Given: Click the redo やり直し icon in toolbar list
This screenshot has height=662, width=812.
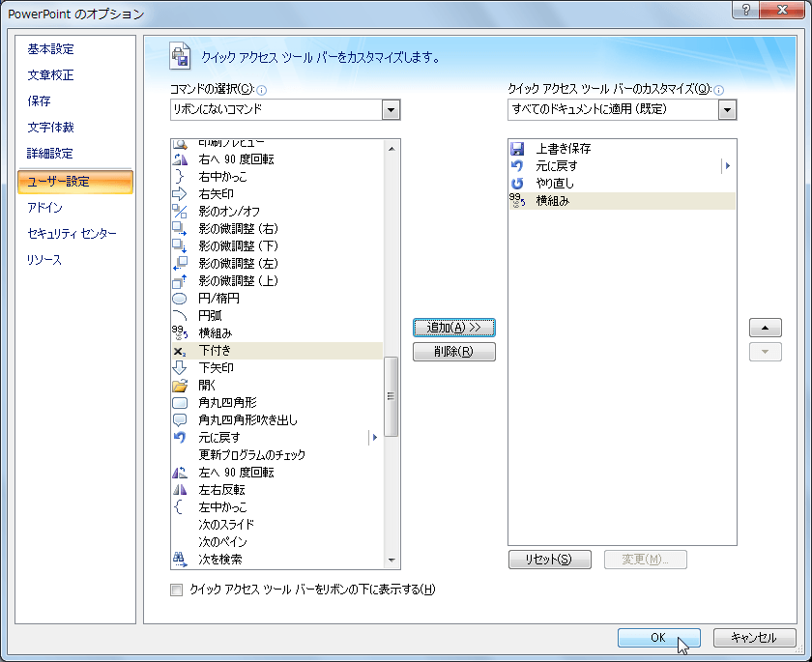Looking at the screenshot, I should (x=517, y=184).
